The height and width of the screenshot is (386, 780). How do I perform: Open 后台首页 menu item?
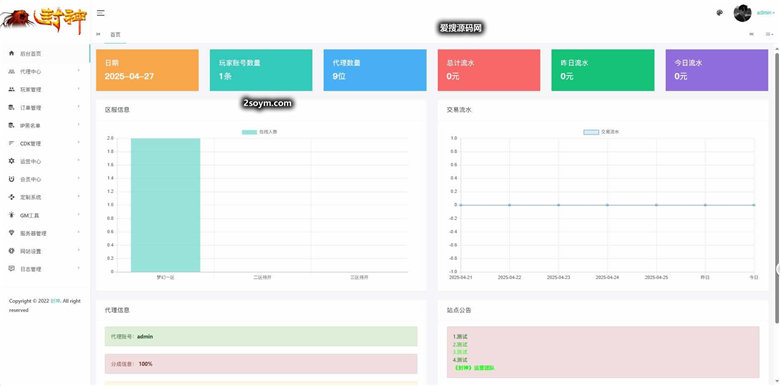pos(45,54)
